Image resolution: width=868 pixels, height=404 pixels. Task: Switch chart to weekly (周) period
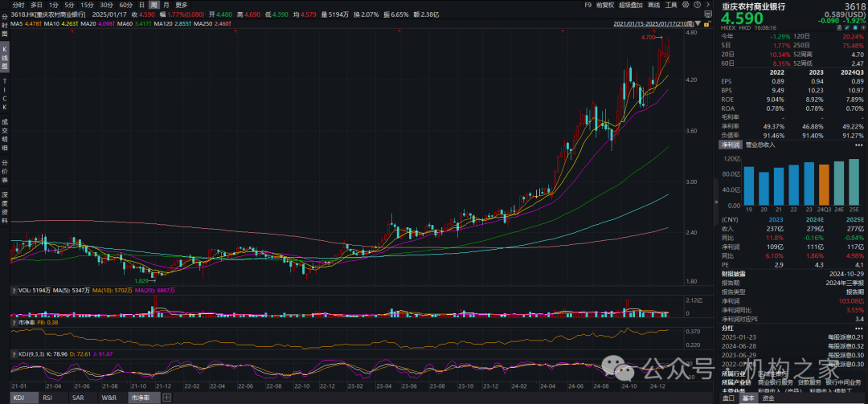point(154,5)
